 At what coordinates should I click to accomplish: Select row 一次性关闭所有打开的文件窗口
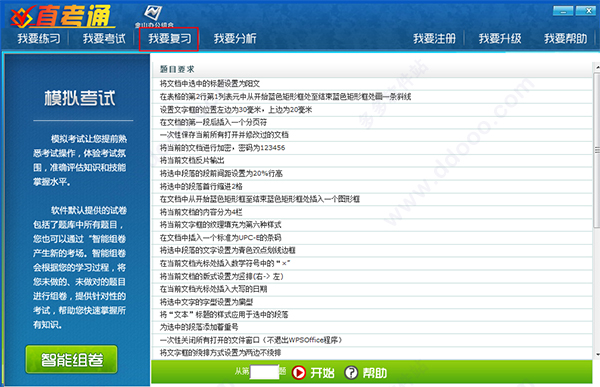pos(372,340)
